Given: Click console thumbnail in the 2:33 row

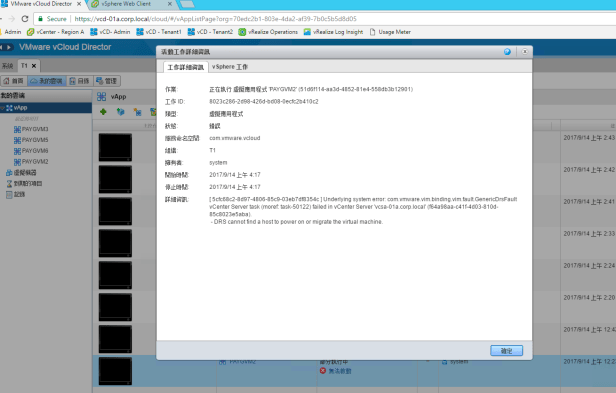Looking at the screenshot, I should point(115,243).
